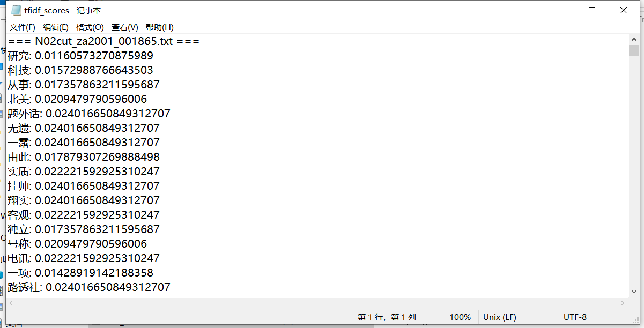Click the vertical scrollbar thumb
This screenshot has width=644, height=328.
point(634,50)
